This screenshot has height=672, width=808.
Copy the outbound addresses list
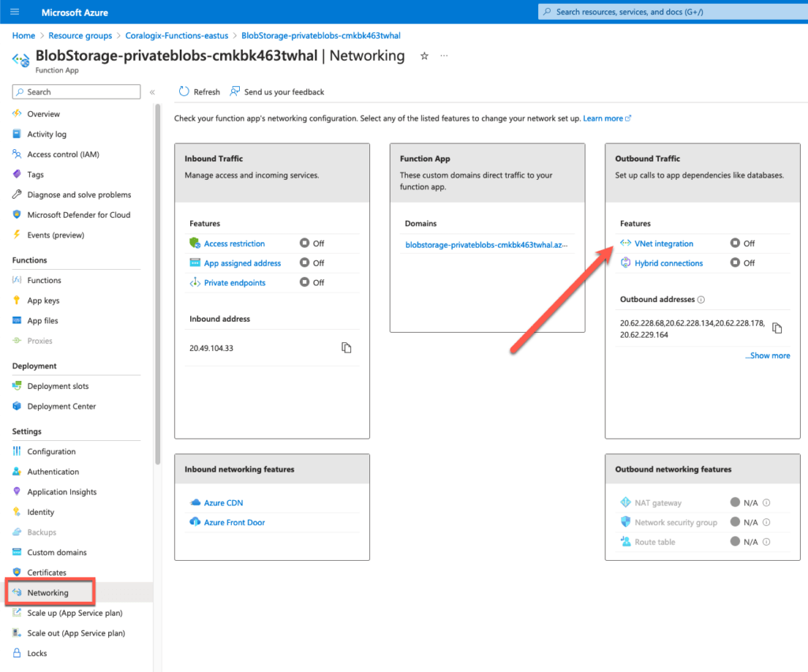[x=777, y=328]
